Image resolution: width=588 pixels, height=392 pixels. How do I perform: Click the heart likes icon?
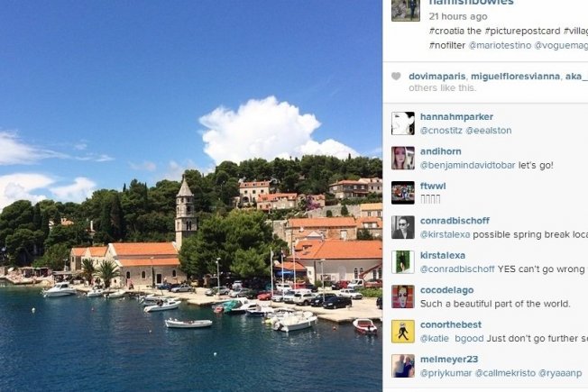[396, 76]
